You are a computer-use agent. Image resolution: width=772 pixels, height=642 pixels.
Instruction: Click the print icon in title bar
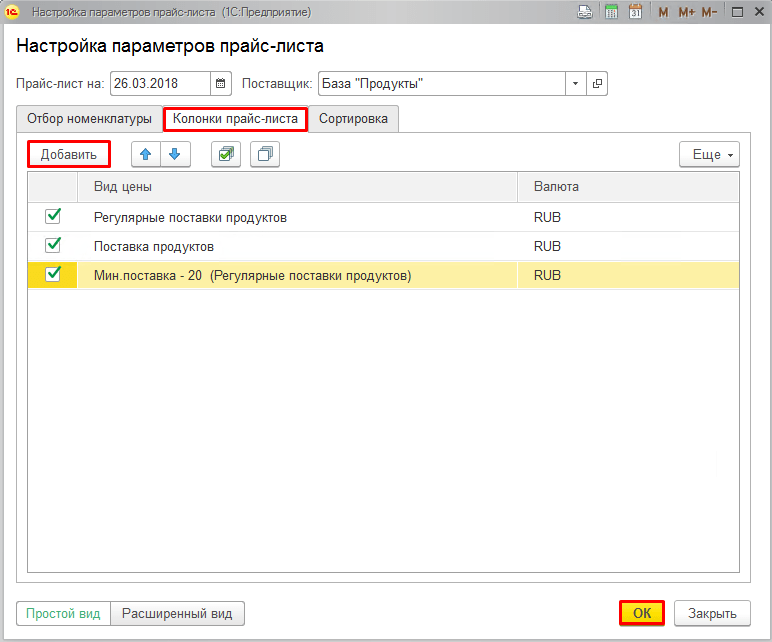tap(586, 12)
